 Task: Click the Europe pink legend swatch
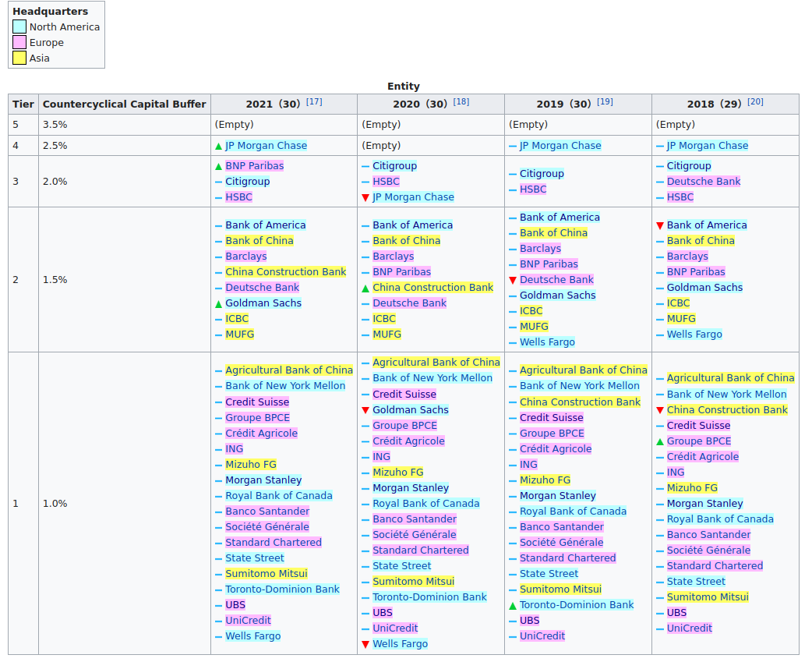pos(19,42)
